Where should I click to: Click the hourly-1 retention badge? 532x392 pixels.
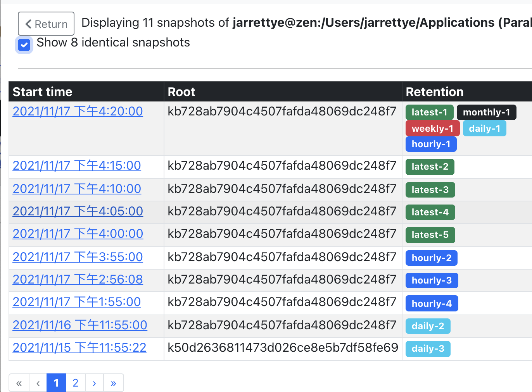[431, 144]
